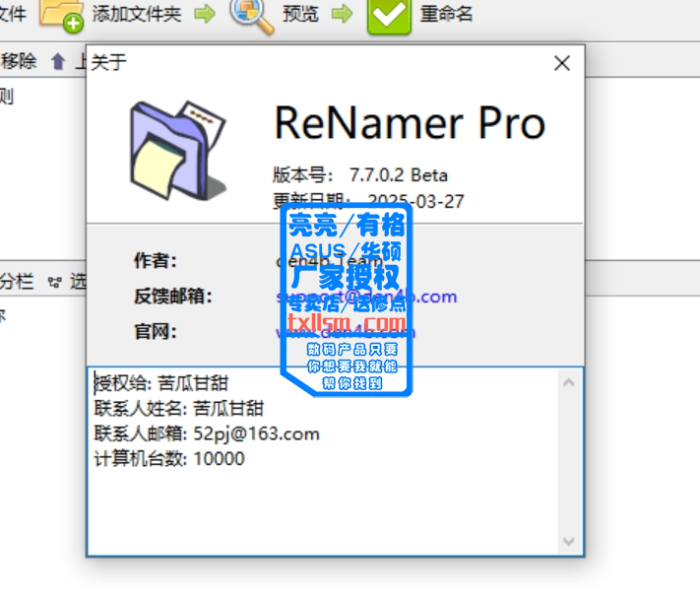Click the options icon beside 分栏
The image size is (700, 600).
(54, 283)
